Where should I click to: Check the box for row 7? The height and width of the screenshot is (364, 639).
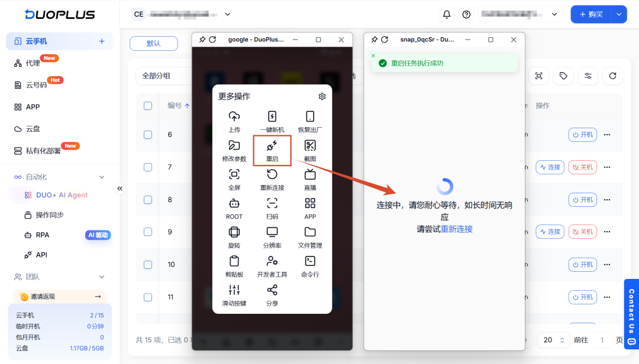(148, 167)
